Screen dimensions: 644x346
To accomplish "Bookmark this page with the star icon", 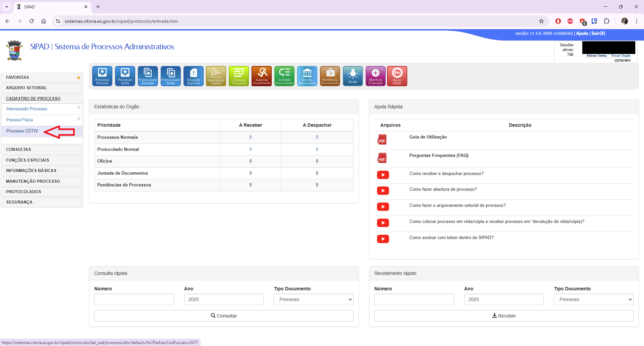I will pos(541,21).
